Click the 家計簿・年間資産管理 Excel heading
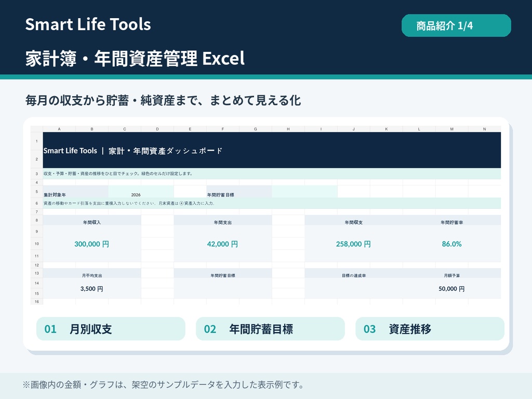This screenshot has height=399, width=532. 135,58
